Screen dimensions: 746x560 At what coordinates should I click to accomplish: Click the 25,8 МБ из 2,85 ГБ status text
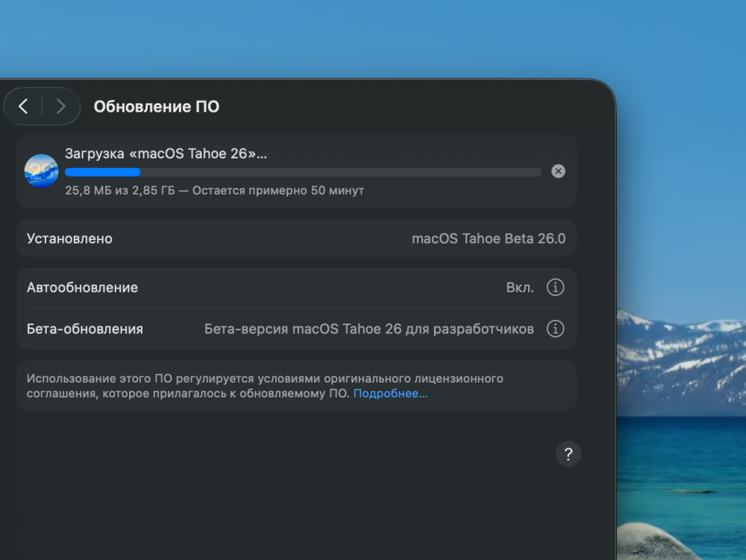pyautogui.click(x=215, y=191)
